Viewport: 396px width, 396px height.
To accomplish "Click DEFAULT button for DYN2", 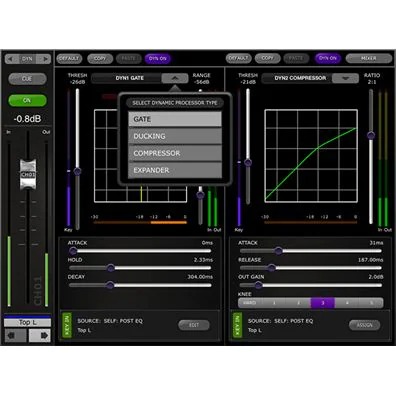I will [x=238, y=58].
